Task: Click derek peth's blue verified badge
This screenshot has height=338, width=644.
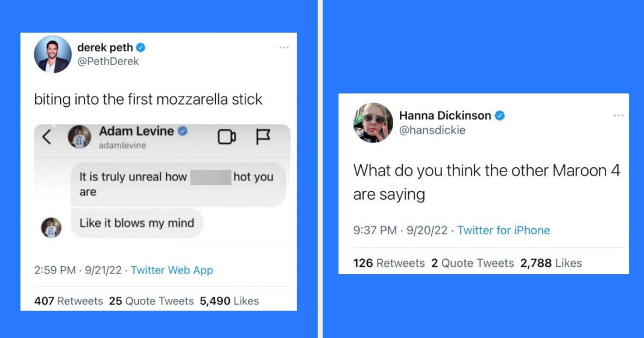Action: coord(140,48)
